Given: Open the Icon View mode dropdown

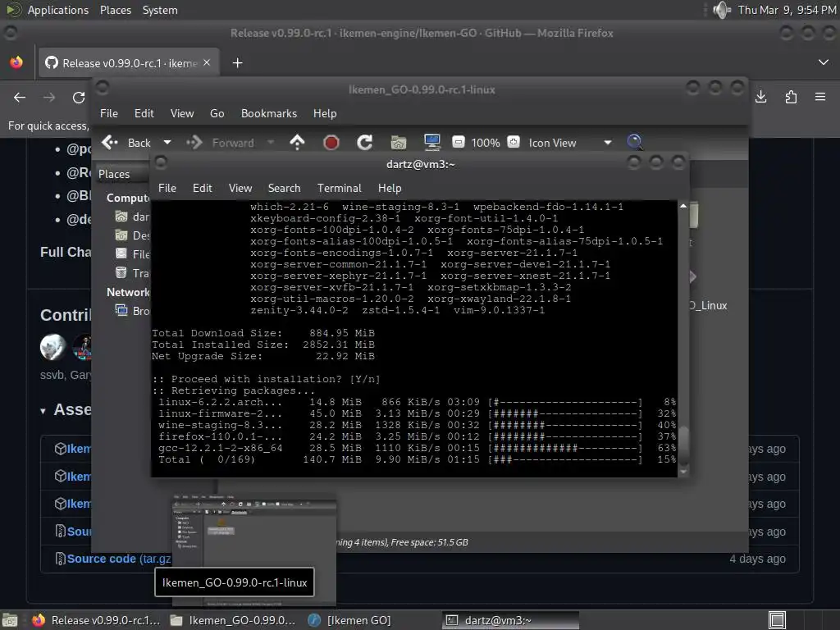Looking at the screenshot, I should click(x=569, y=143).
